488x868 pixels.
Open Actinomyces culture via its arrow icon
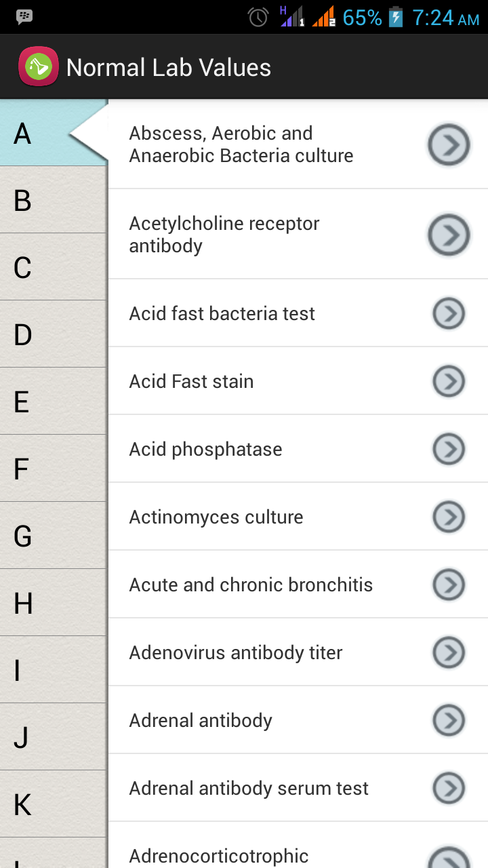(x=449, y=517)
